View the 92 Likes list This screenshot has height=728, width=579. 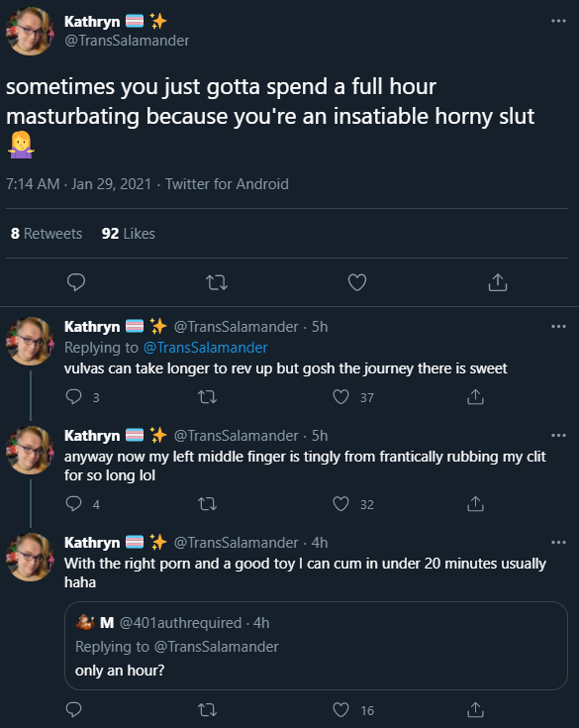[129, 234]
